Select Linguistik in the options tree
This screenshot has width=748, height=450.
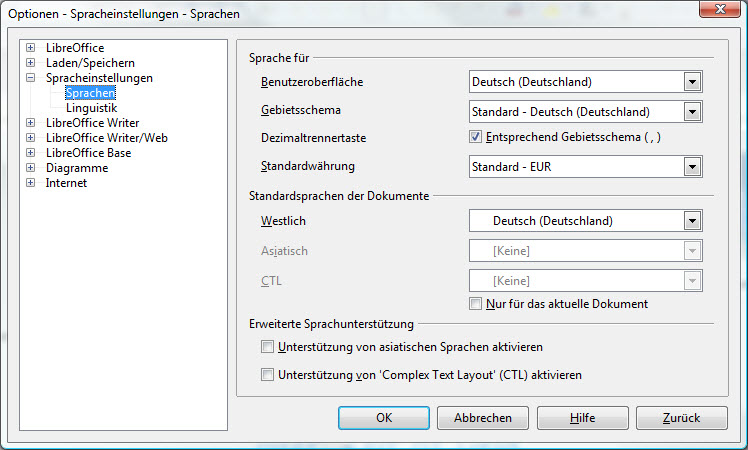92,108
